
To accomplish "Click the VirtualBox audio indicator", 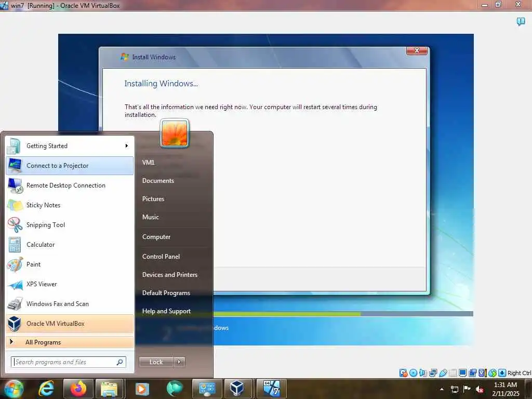I will point(423,373).
